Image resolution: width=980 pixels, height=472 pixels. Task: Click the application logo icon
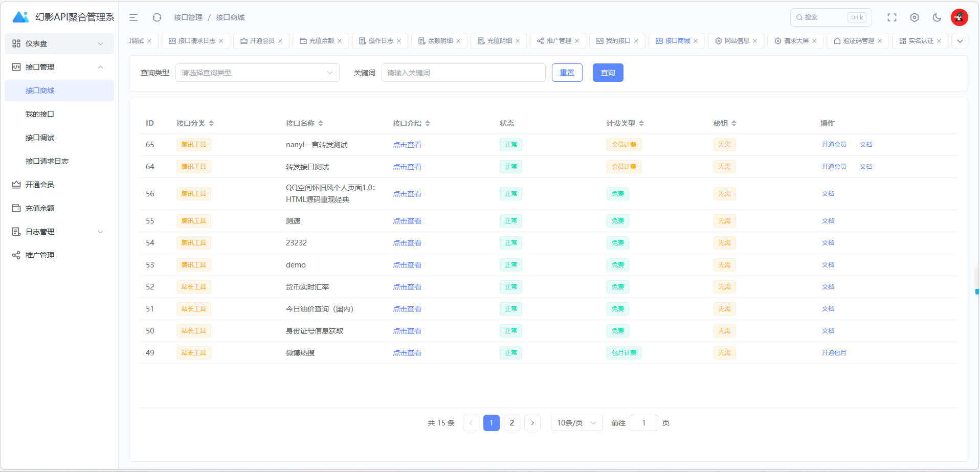pyautogui.click(x=20, y=17)
